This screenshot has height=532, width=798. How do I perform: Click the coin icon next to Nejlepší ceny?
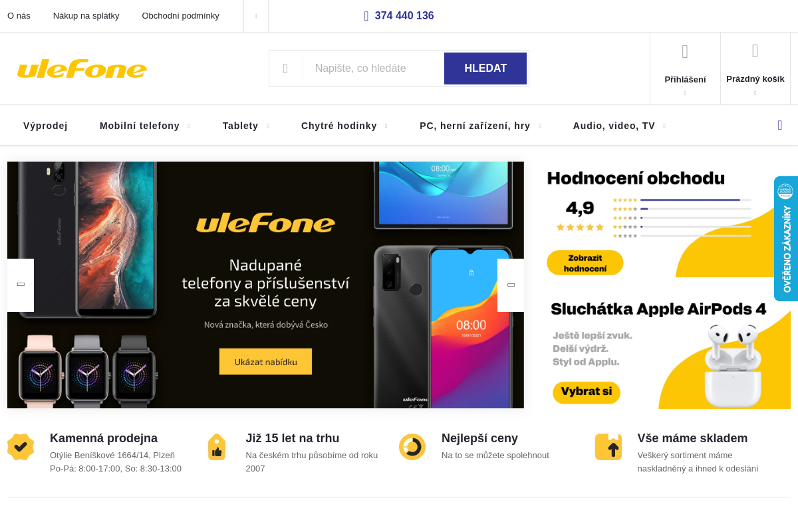412,446
